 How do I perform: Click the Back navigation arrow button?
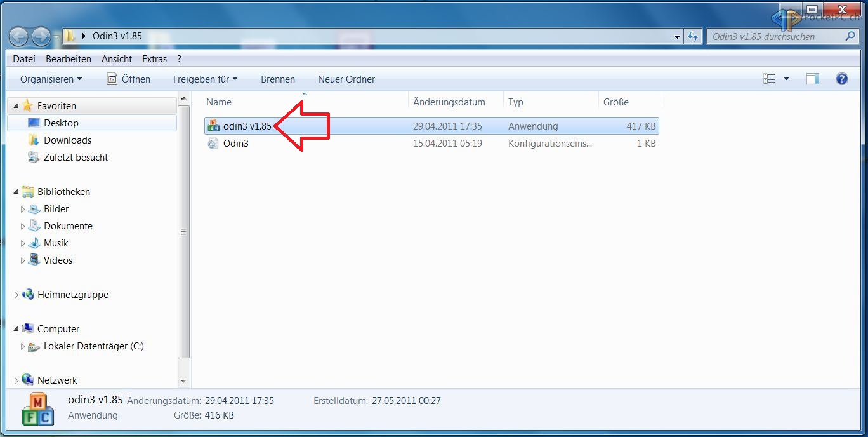point(19,36)
